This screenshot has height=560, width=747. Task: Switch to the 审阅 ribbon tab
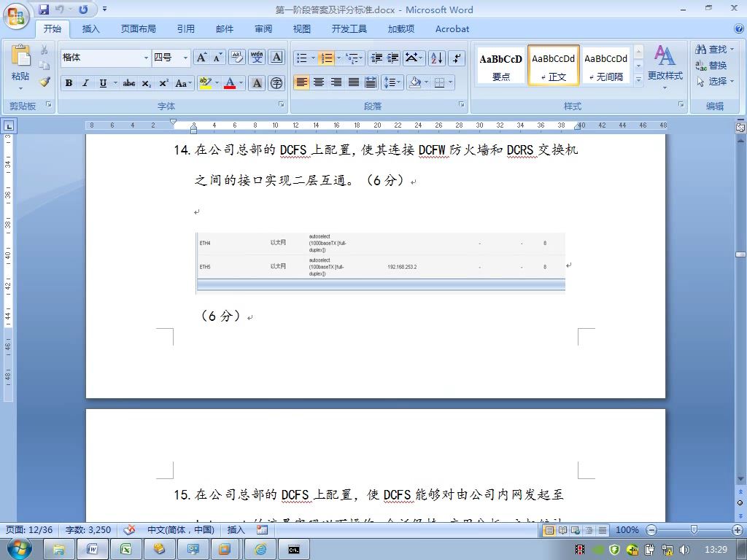point(263,29)
